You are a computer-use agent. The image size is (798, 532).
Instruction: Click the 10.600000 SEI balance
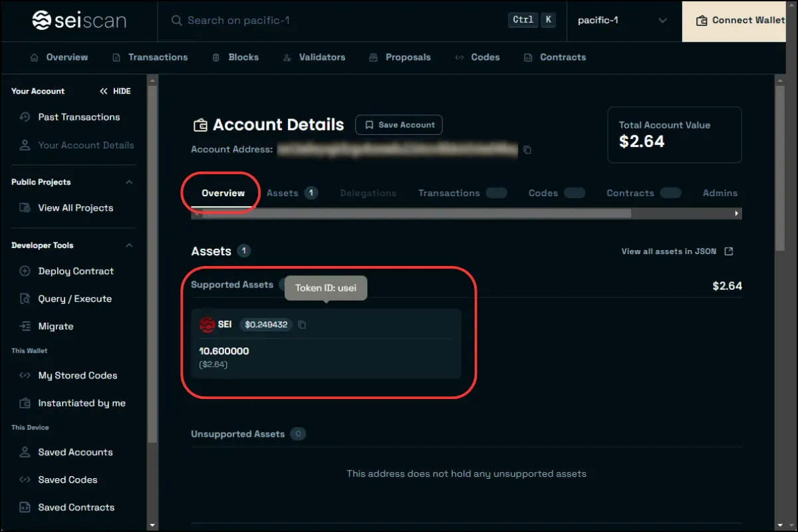224,351
